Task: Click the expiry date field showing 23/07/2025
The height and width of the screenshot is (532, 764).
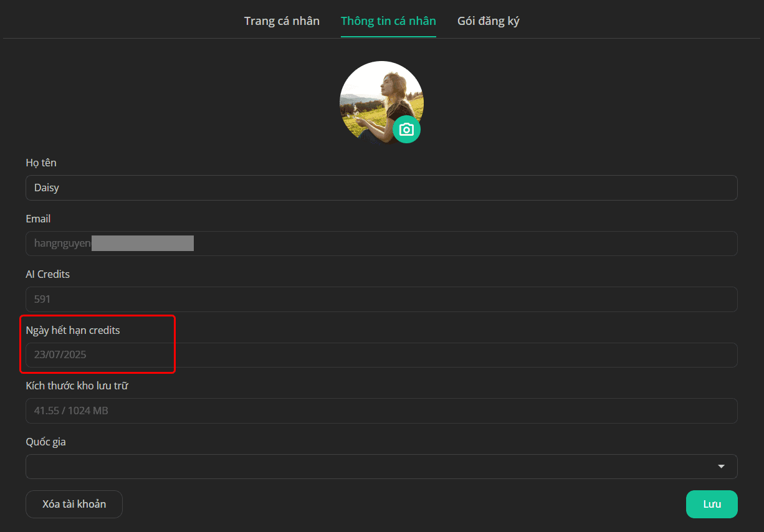Action: point(381,355)
